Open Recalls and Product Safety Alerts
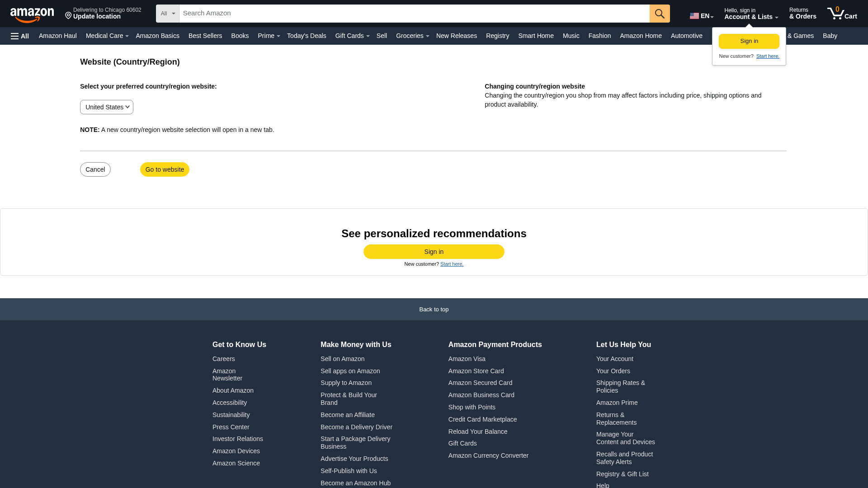This screenshot has height=488, width=868. pyautogui.click(x=624, y=458)
